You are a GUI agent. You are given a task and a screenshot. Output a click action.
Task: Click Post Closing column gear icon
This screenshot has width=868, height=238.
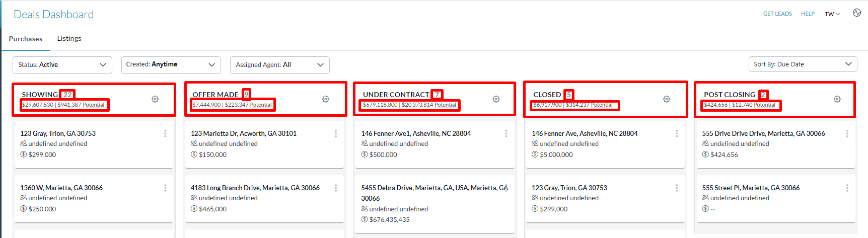[x=837, y=99]
